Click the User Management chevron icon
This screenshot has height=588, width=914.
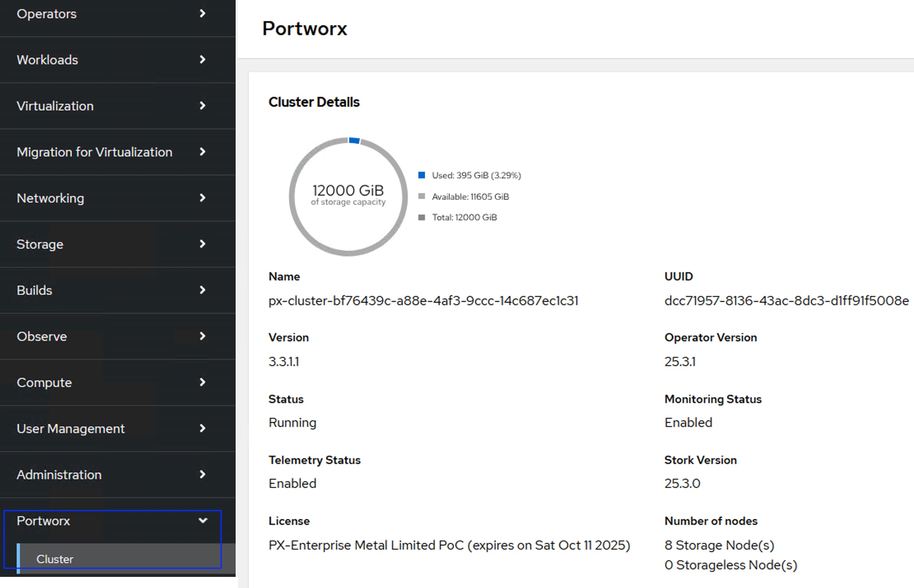pyautogui.click(x=202, y=429)
